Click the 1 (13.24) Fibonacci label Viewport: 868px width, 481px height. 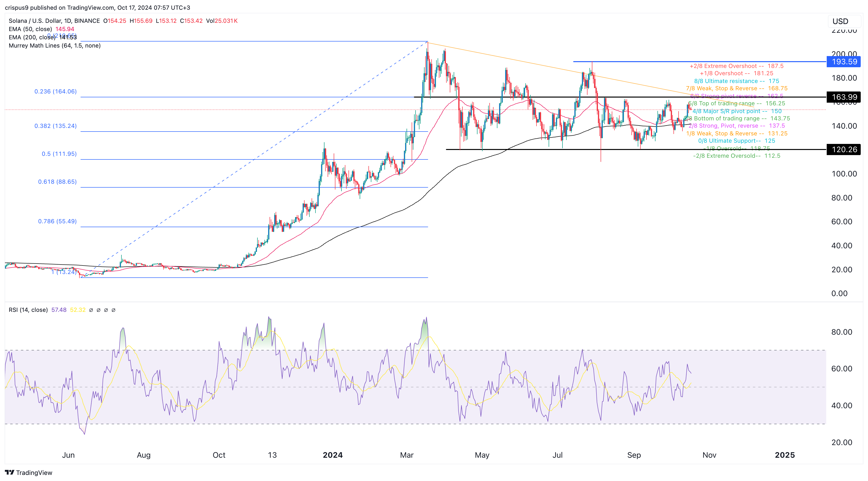pyautogui.click(x=64, y=272)
